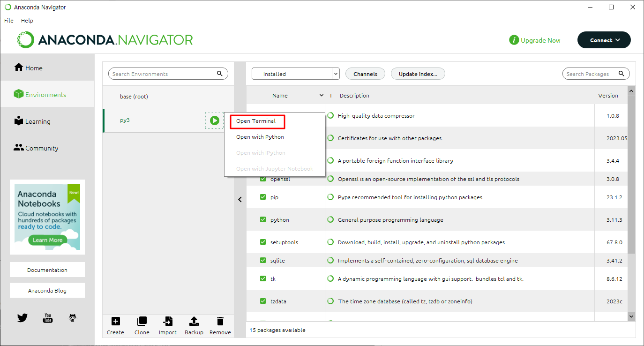The image size is (644, 346).
Task: Toggle the tk package checkbox
Action: (263, 278)
